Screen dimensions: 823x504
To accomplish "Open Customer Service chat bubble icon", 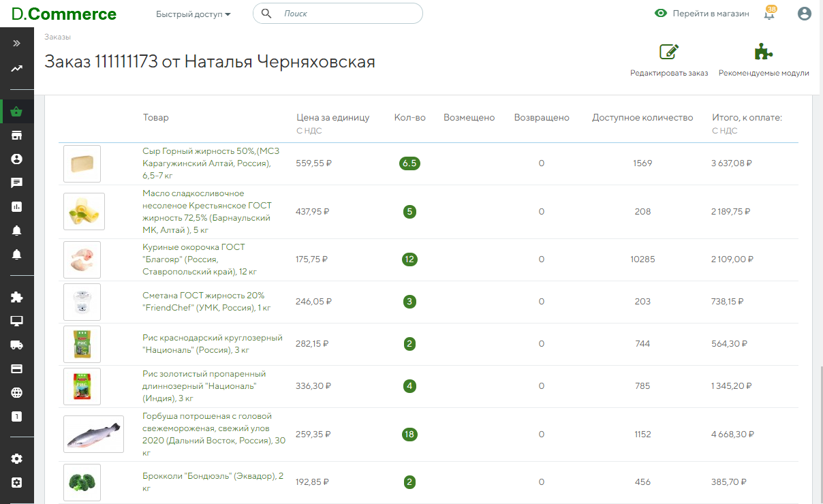I will click(17, 183).
